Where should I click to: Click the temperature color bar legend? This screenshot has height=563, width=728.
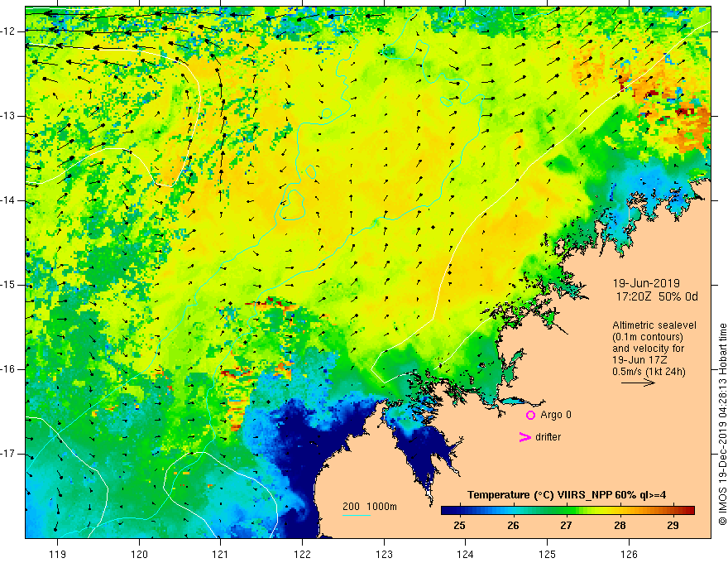(568, 511)
